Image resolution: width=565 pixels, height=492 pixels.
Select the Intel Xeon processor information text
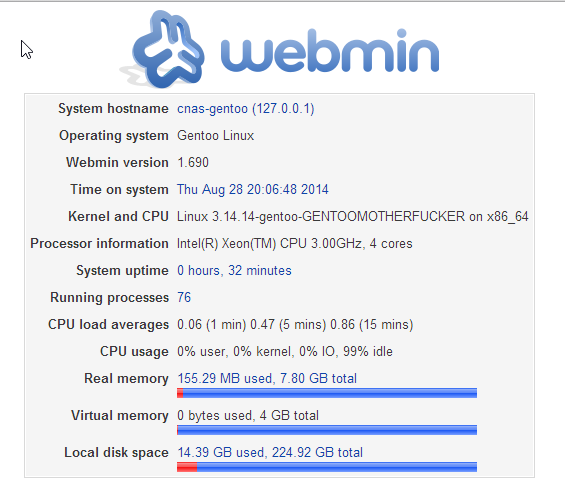click(294, 244)
